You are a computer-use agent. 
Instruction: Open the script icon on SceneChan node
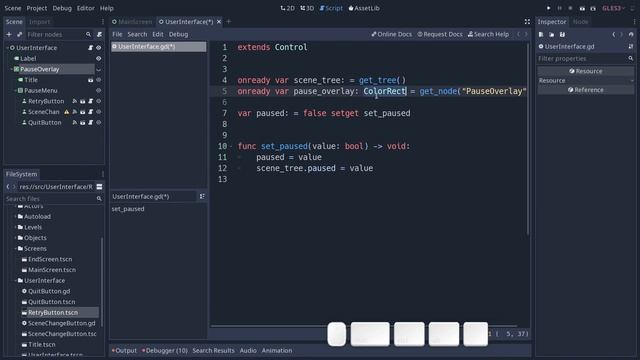point(91,112)
